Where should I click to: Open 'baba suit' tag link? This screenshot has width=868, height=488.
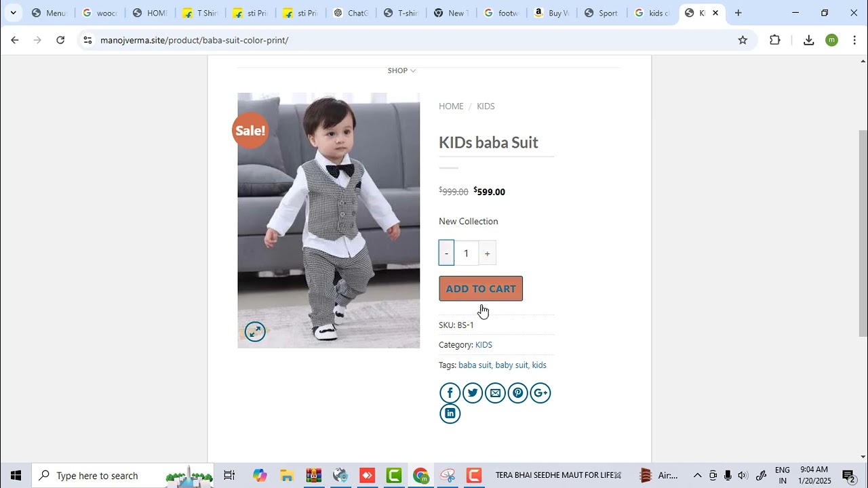point(475,365)
